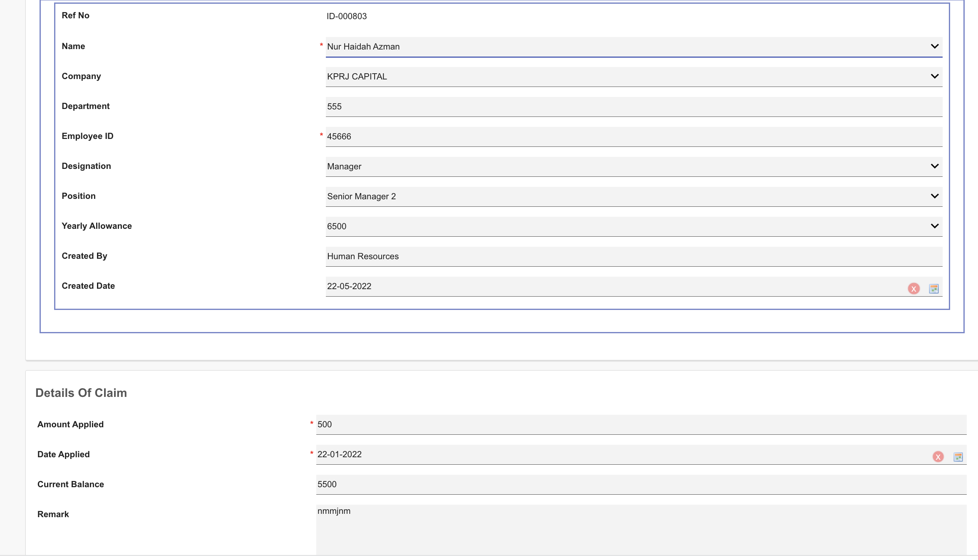Open calendar picker for Date Applied
978x560 pixels.
coord(958,457)
